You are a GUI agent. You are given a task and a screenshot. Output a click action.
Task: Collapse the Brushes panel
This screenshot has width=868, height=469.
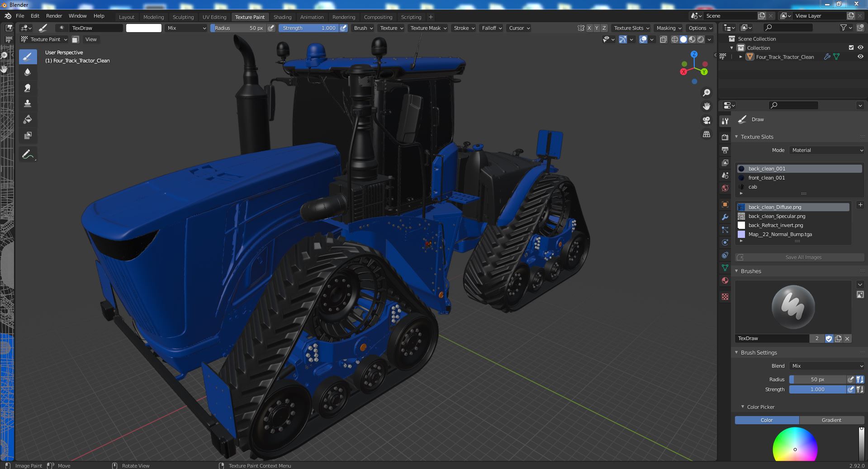click(x=736, y=271)
